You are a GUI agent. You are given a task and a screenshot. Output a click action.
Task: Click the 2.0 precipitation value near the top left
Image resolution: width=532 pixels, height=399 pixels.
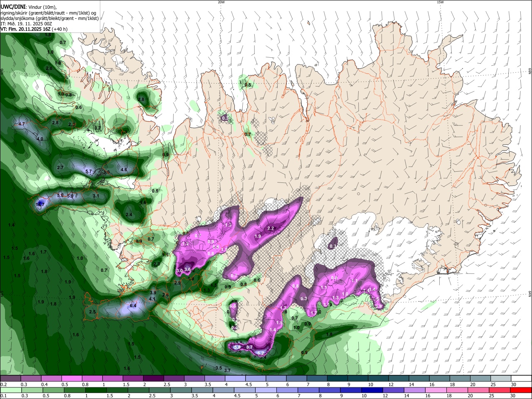tap(49, 68)
